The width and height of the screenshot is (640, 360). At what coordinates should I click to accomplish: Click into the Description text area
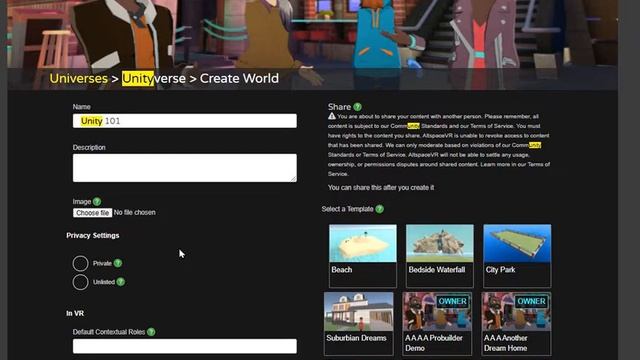(185, 168)
